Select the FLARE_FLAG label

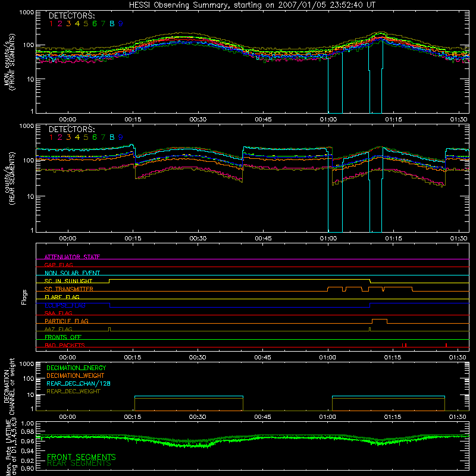[x=62, y=297]
